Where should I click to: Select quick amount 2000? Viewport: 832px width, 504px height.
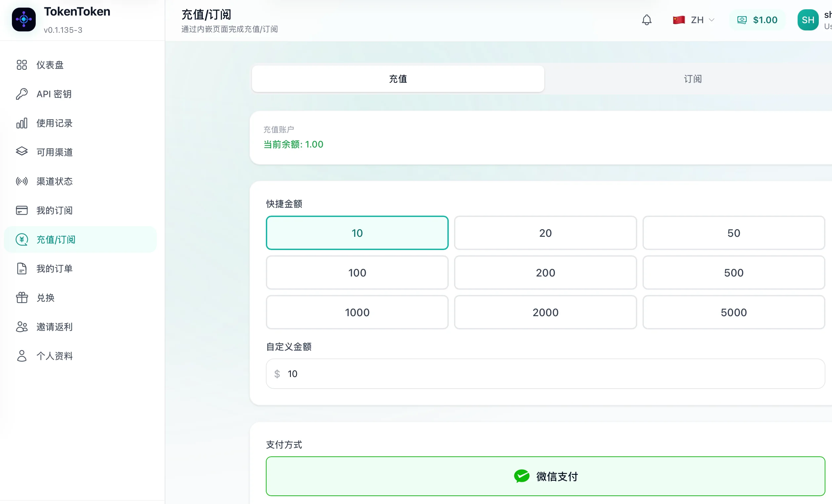tap(545, 312)
